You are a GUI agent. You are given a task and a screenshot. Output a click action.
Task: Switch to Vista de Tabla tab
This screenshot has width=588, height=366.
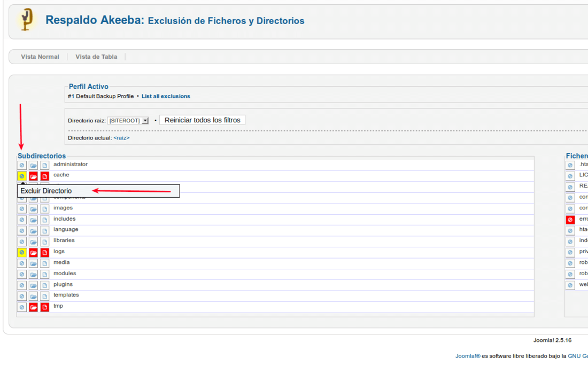point(96,57)
